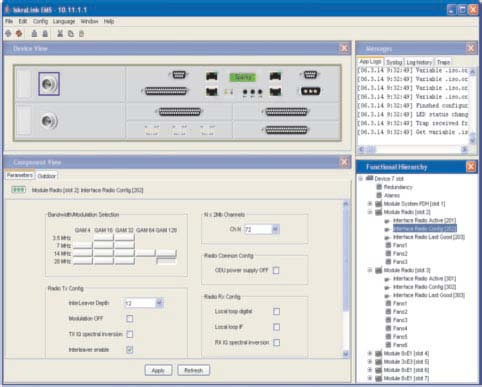Open the Config menu

pyautogui.click(x=40, y=21)
